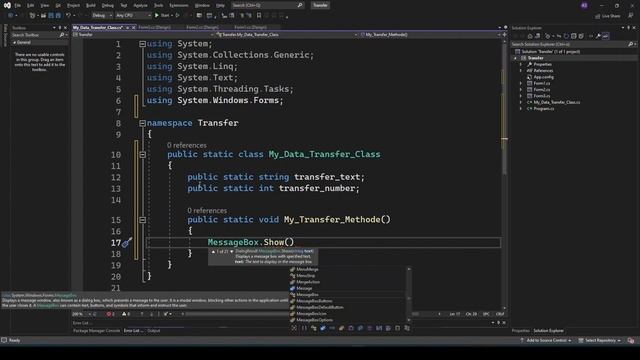Click the red error count indicator
640x360 pixels.
tap(110, 314)
